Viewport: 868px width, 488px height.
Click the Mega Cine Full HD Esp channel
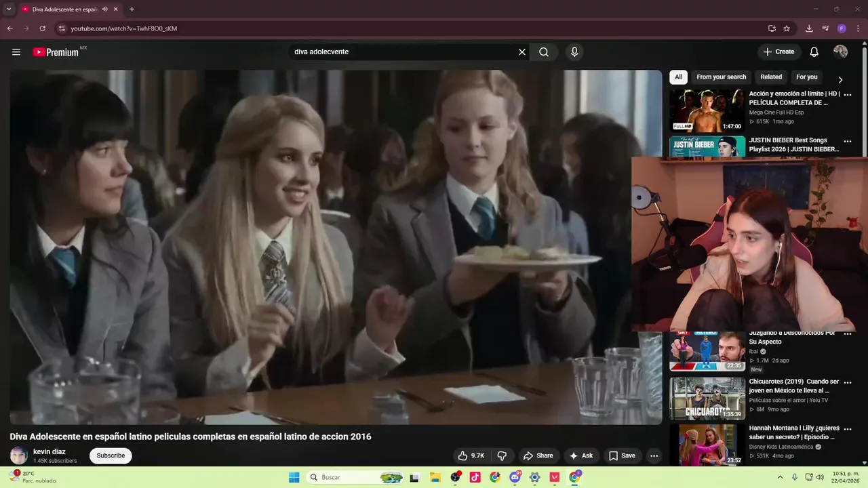[776, 113]
